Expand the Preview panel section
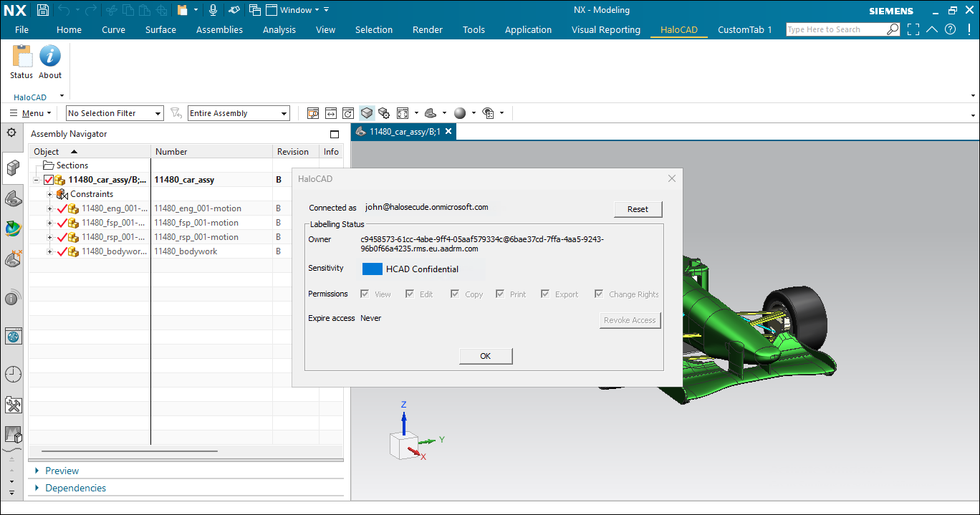The width and height of the screenshot is (980, 515). [62, 471]
